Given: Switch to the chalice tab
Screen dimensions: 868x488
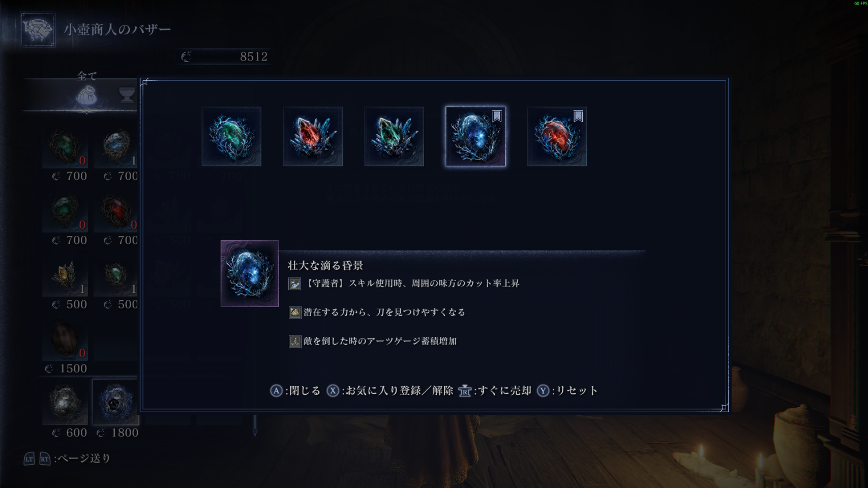Looking at the screenshot, I should (127, 95).
